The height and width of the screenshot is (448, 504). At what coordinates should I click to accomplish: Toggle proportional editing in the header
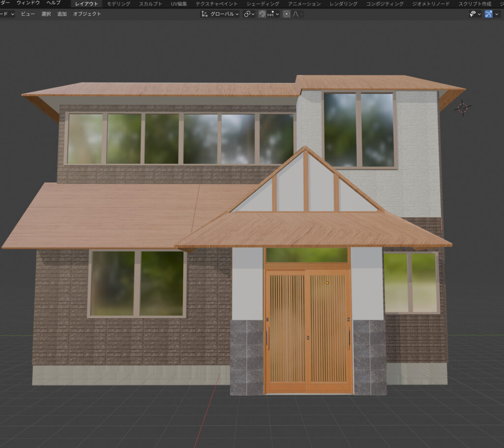click(x=286, y=14)
